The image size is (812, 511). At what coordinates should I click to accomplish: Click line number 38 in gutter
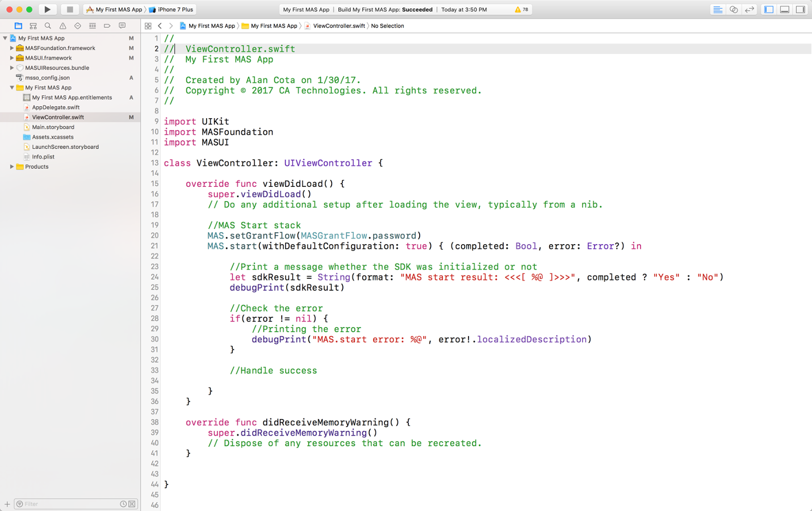point(154,422)
